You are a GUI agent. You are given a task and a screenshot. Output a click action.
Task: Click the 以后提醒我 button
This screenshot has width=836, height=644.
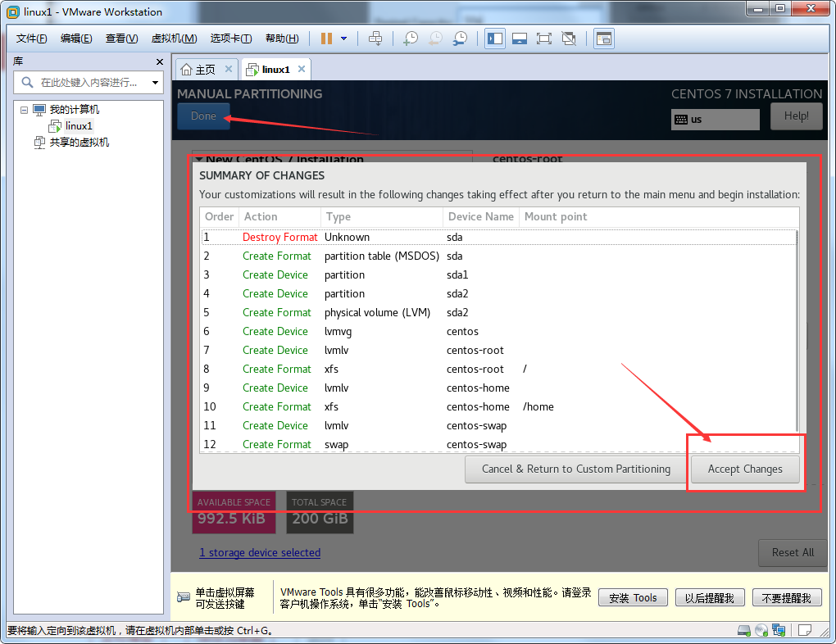(710, 598)
